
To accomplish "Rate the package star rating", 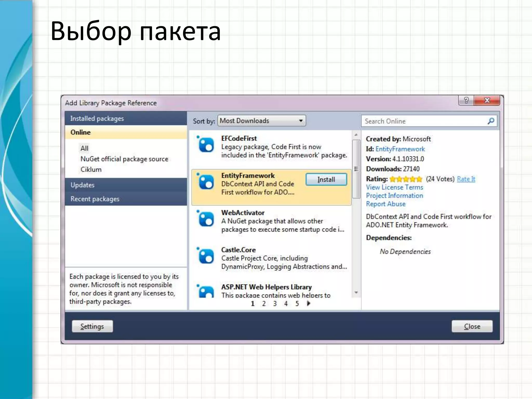I will 406,179.
